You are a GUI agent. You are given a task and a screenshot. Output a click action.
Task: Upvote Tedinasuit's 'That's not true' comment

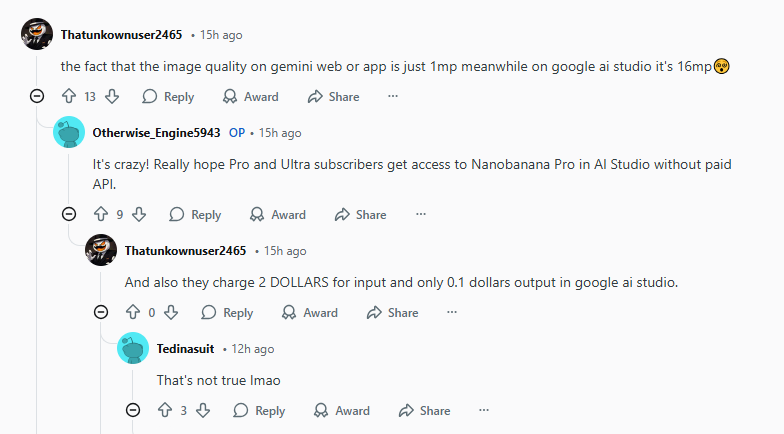[165, 410]
